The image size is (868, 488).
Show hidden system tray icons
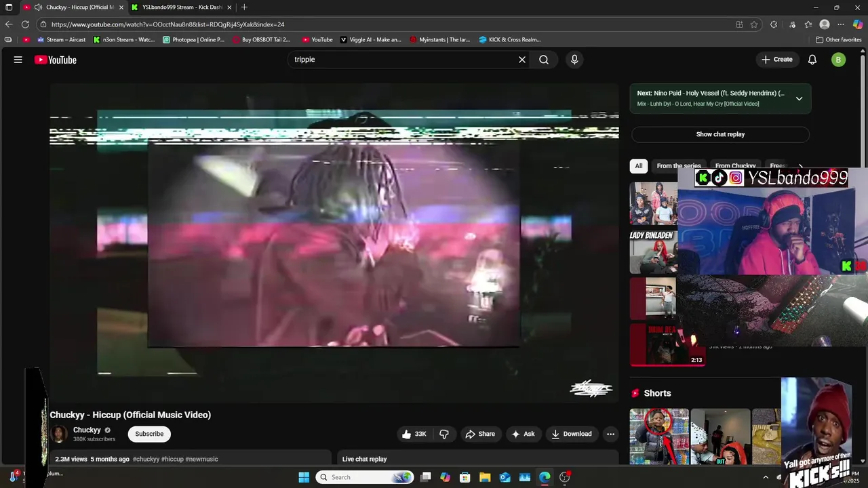coord(766,477)
